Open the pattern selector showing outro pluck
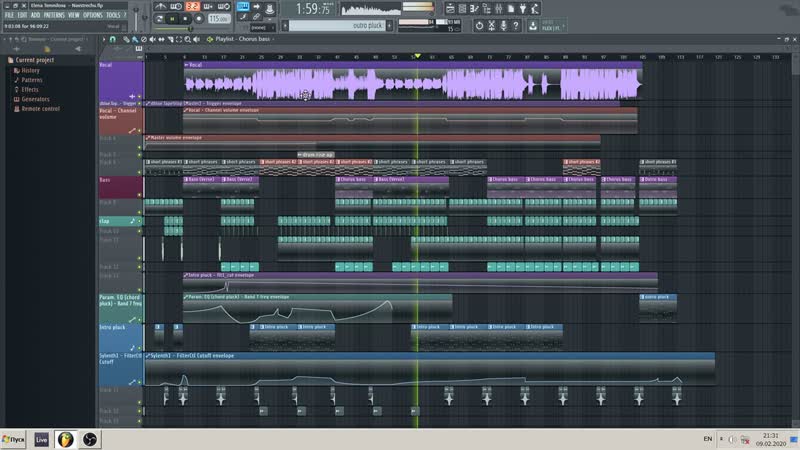This screenshot has width=800, height=450. point(337,26)
